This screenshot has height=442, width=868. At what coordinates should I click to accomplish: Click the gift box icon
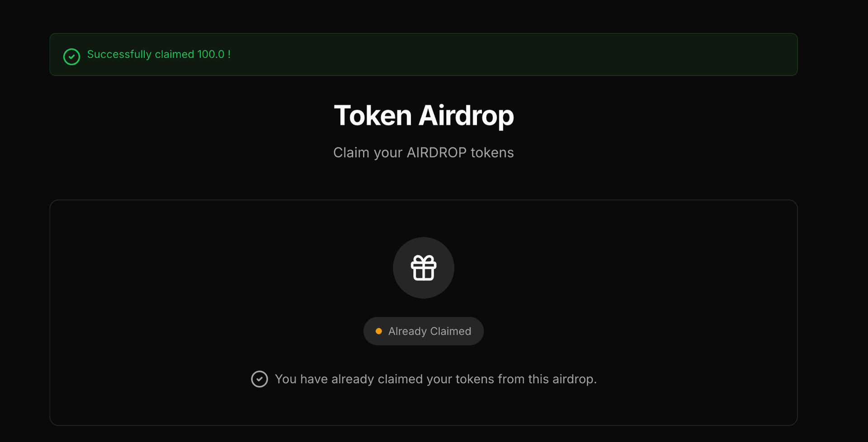tap(424, 268)
